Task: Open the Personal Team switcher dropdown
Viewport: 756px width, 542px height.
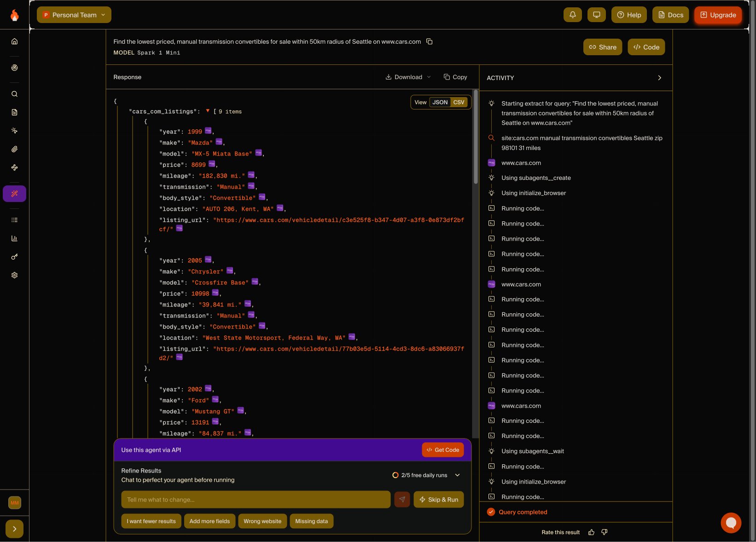Action: (x=74, y=15)
